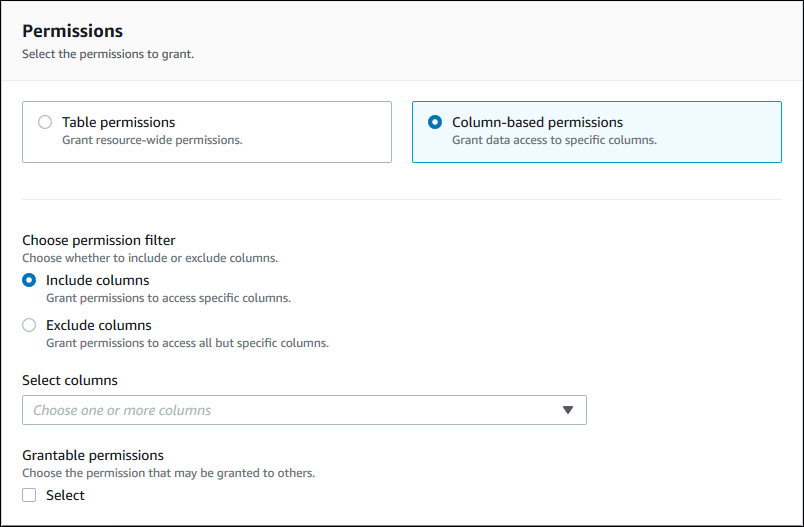
Task: Click the Permissions section heading
Action: point(72,31)
